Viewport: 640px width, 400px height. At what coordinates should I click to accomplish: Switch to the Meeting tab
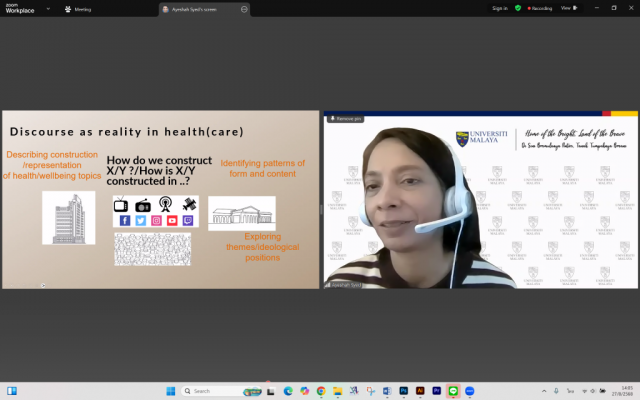pyautogui.click(x=82, y=8)
